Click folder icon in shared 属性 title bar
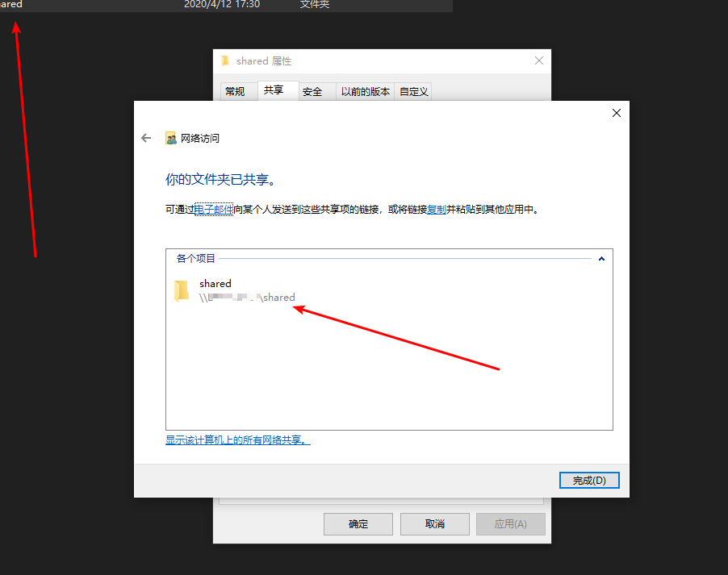 coord(226,60)
